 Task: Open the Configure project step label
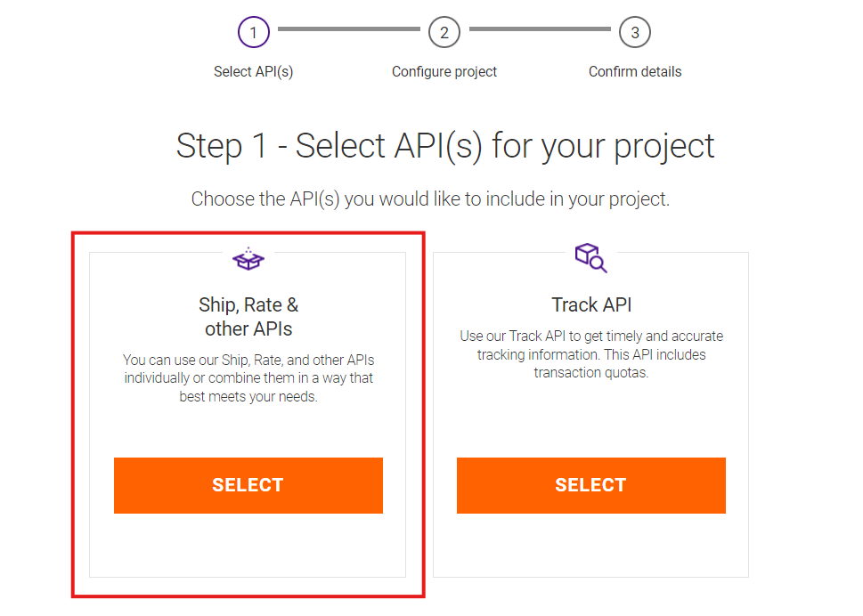[444, 71]
